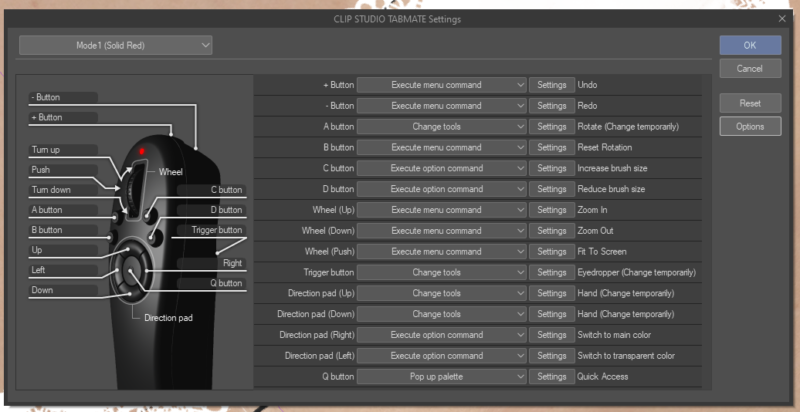
Task: Click Settings for Reset Rotation
Action: [552, 148]
